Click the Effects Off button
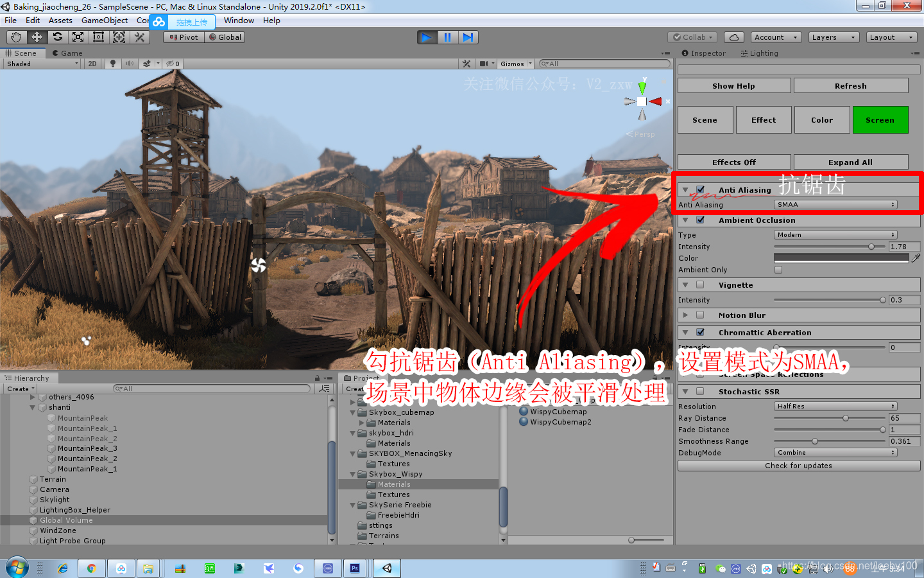Screen dimensions: 924x578 (x=734, y=162)
